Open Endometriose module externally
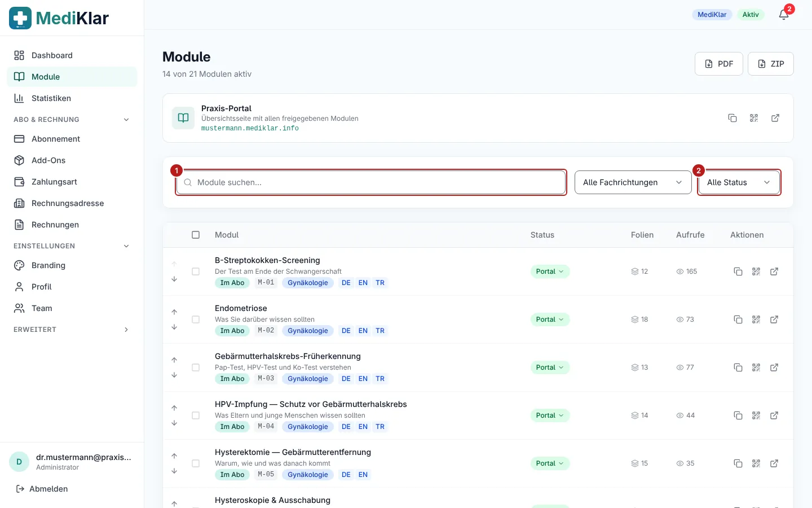The image size is (812, 508). point(774,319)
